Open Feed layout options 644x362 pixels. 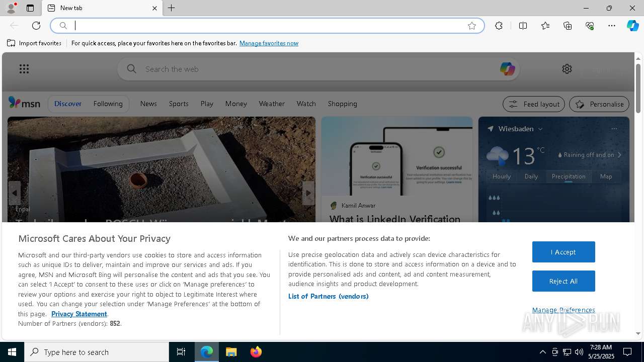coord(534,104)
